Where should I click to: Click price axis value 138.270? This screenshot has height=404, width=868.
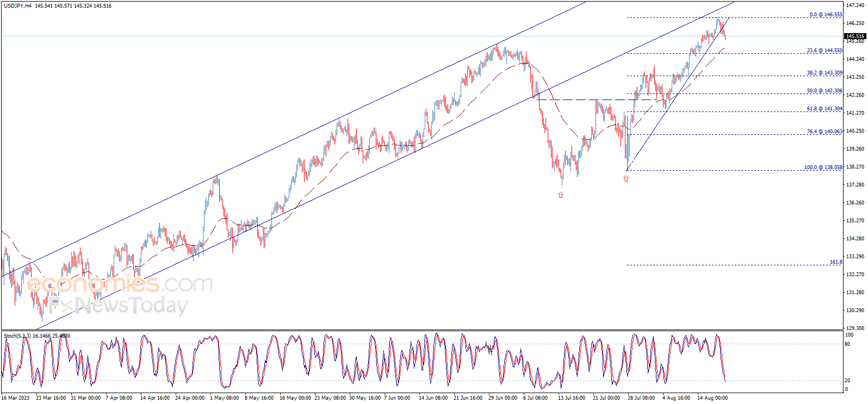[x=855, y=167]
